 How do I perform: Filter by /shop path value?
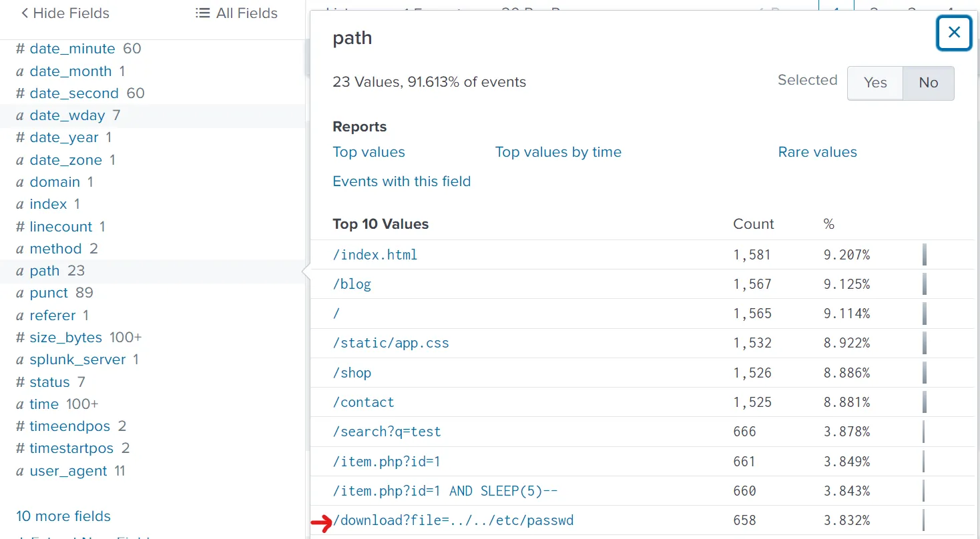[x=352, y=372]
